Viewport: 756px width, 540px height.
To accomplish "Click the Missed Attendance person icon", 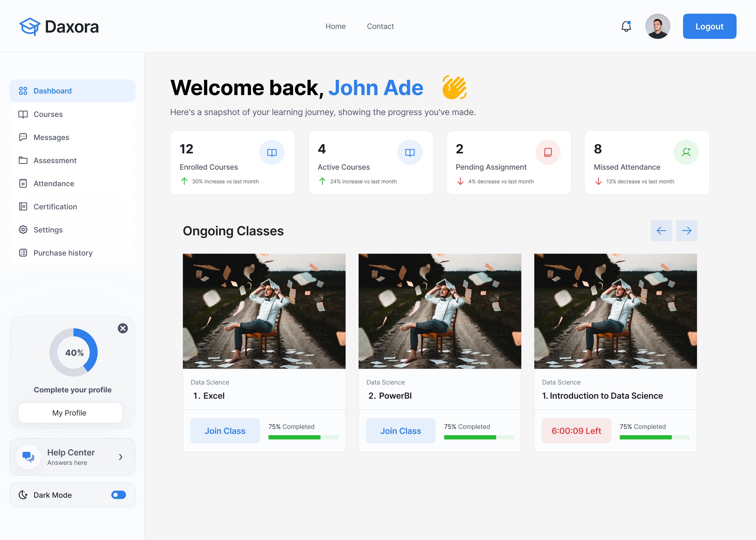I will click(686, 153).
